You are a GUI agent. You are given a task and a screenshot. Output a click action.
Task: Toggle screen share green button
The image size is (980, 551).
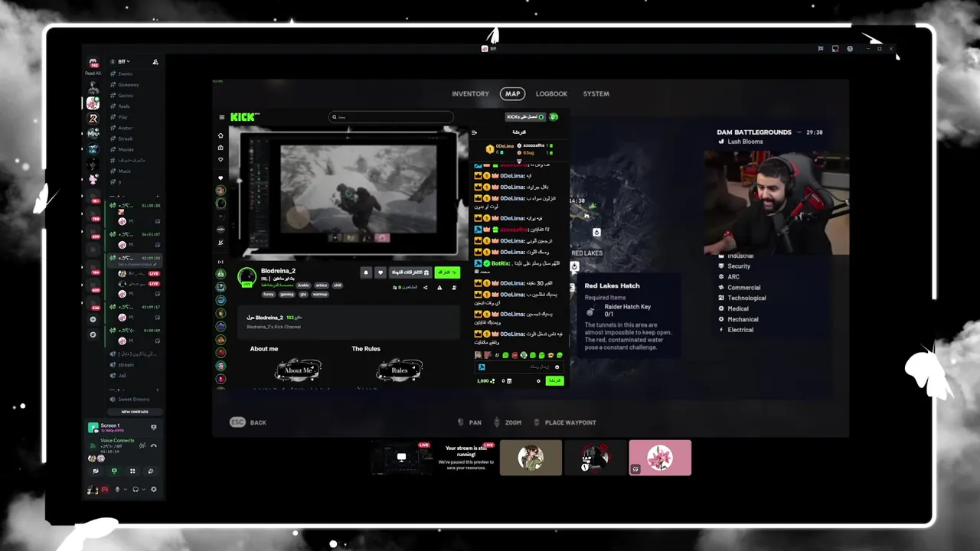(114, 471)
